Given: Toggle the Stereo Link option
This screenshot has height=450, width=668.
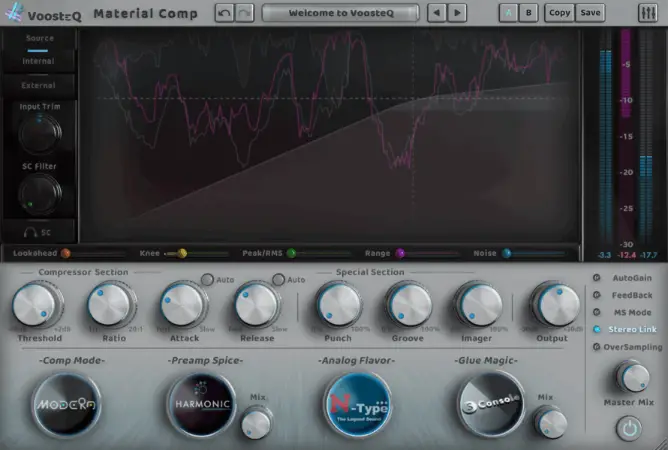Looking at the screenshot, I should pyautogui.click(x=599, y=329).
